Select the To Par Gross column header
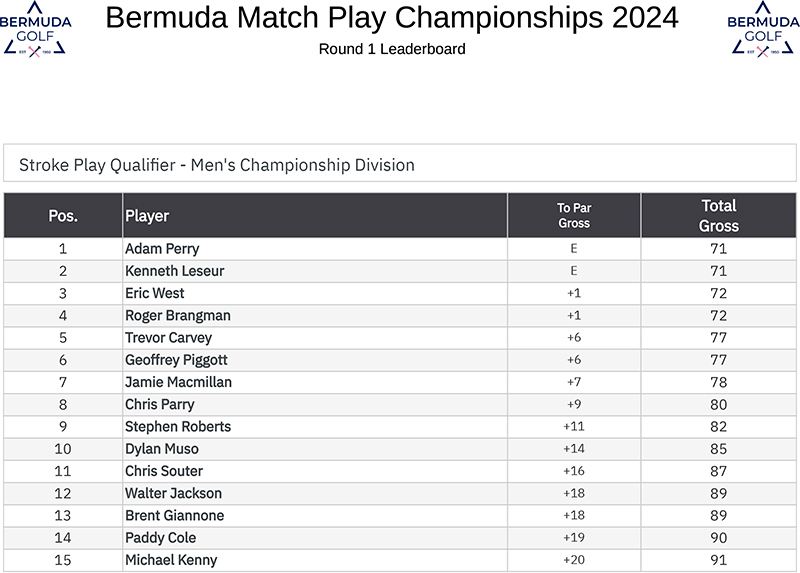The width and height of the screenshot is (800, 573). 574,215
